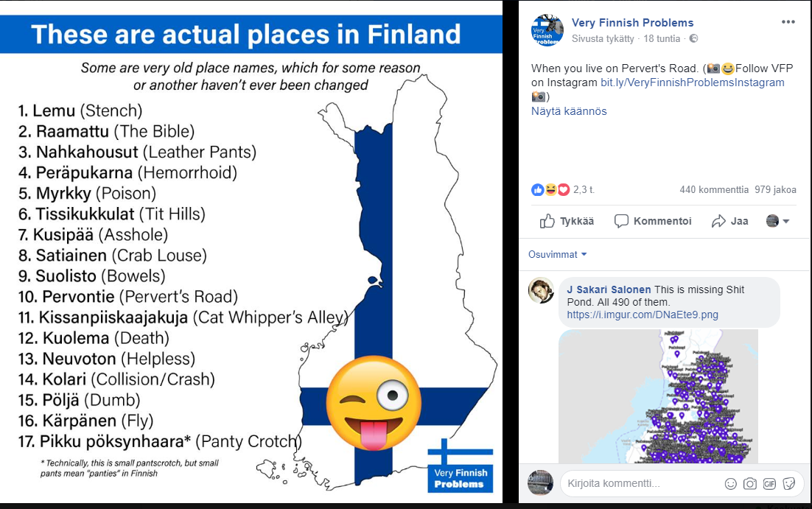Open sticker picker in comment box

tap(788, 484)
